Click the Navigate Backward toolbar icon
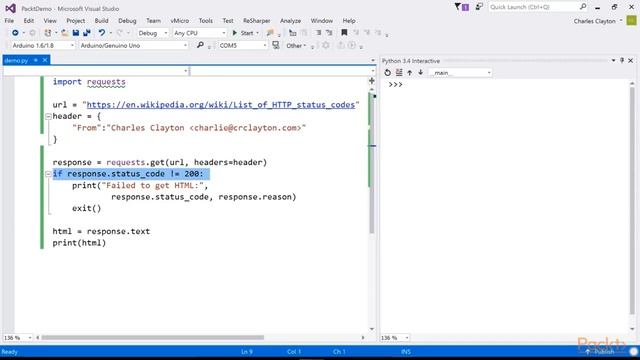 point(15,33)
